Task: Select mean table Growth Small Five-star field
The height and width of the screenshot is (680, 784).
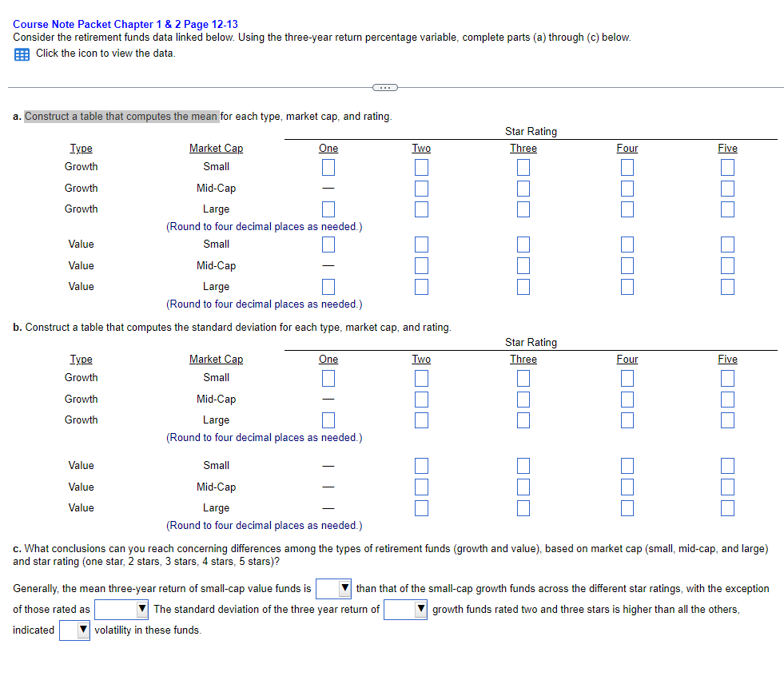Action: pos(727,167)
